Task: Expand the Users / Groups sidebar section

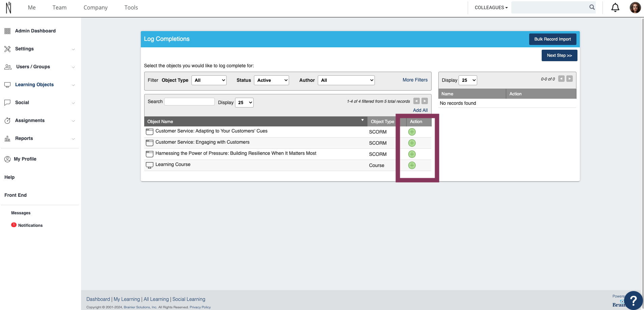Action: 73,67
